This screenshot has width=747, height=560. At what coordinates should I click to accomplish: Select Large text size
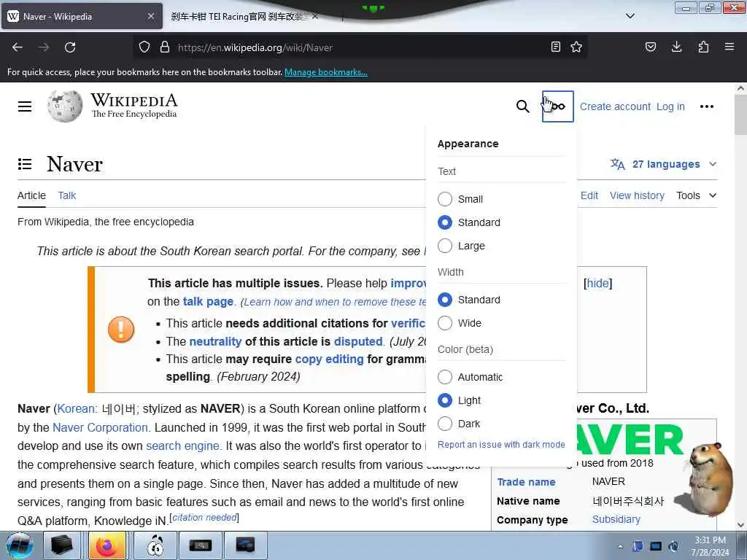(445, 246)
